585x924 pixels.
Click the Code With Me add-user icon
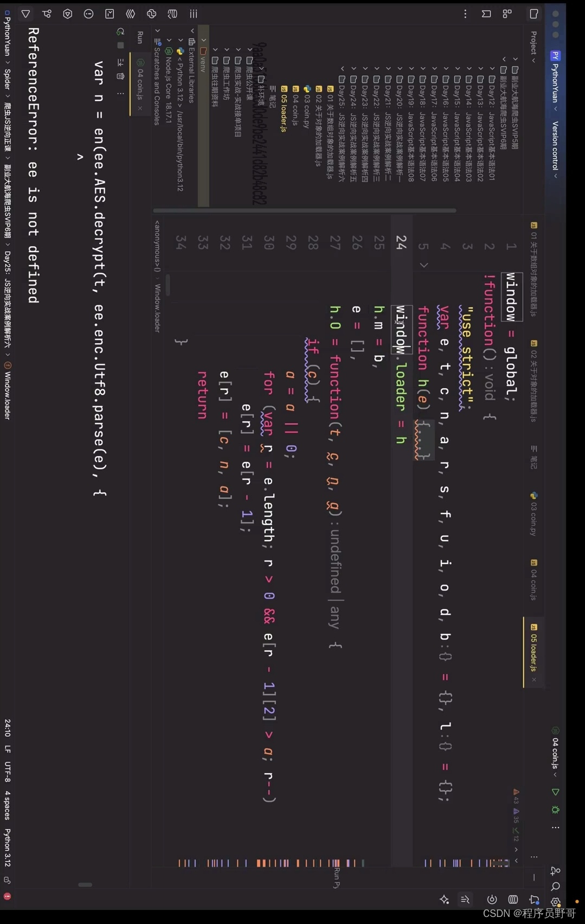pyautogui.click(x=555, y=871)
